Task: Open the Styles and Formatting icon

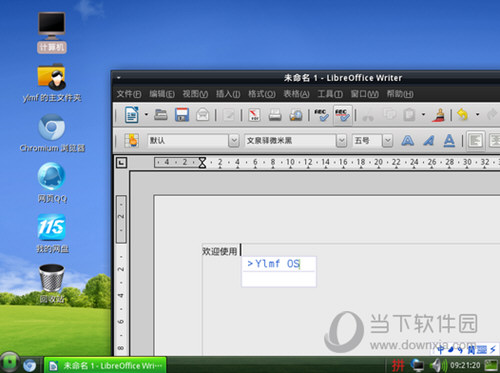Action: (x=131, y=141)
